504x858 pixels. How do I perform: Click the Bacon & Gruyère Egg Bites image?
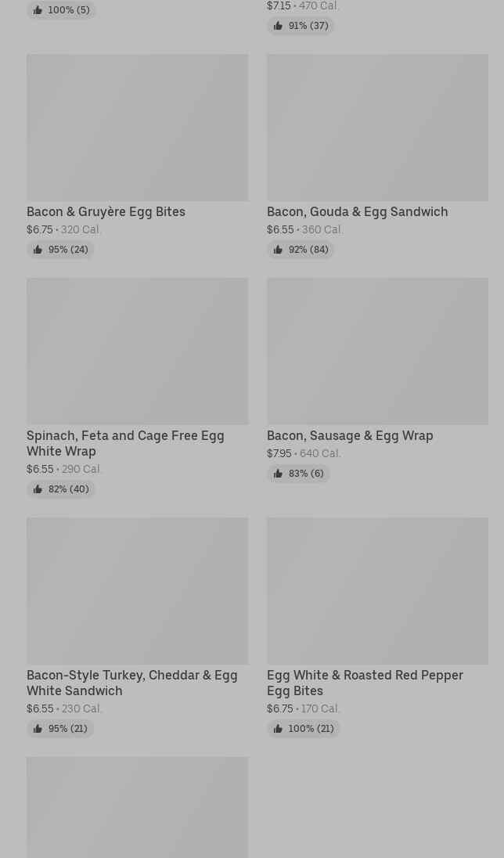[x=138, y=128]
